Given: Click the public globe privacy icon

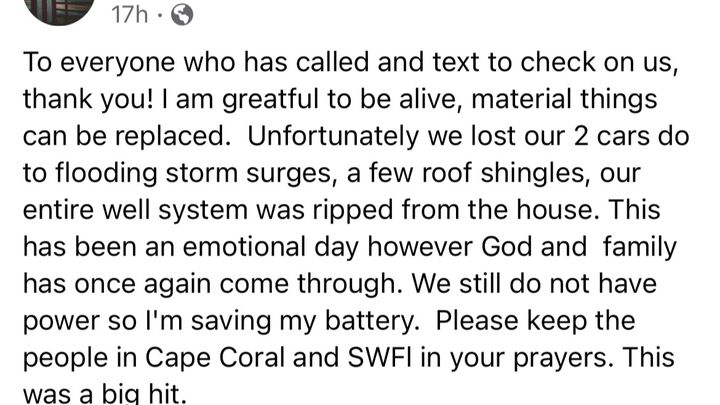Looking at the screenshot, I should [182, 15].
